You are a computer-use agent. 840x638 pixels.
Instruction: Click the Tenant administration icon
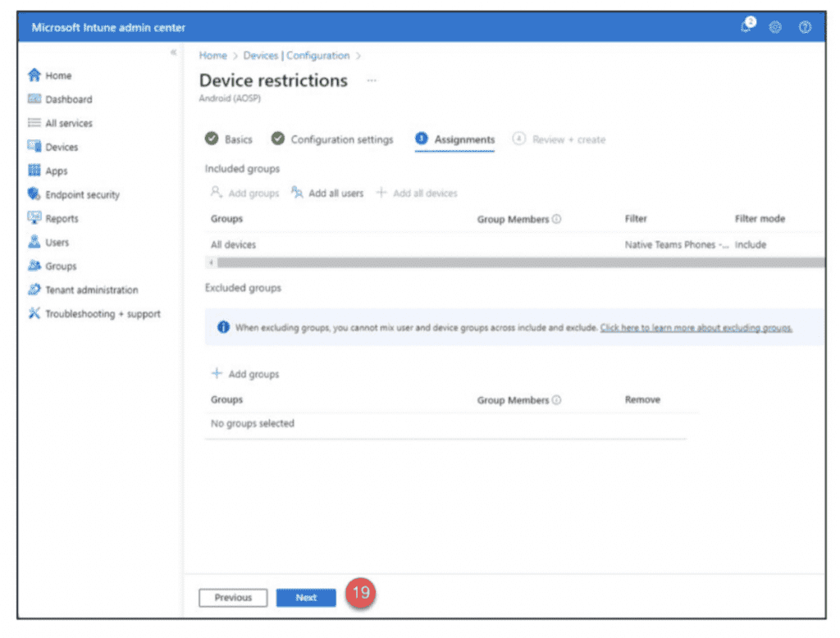click(34, 289)
